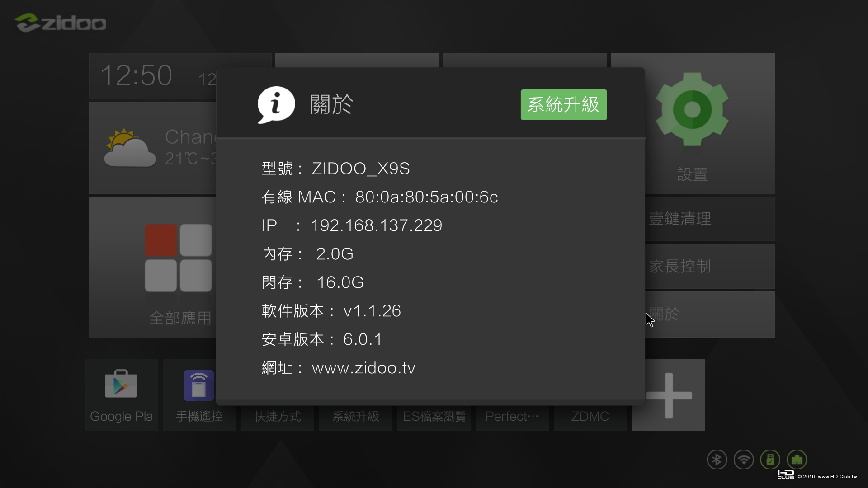Select 壹鍵清理 one-key cleanup item

pos(710,219)
